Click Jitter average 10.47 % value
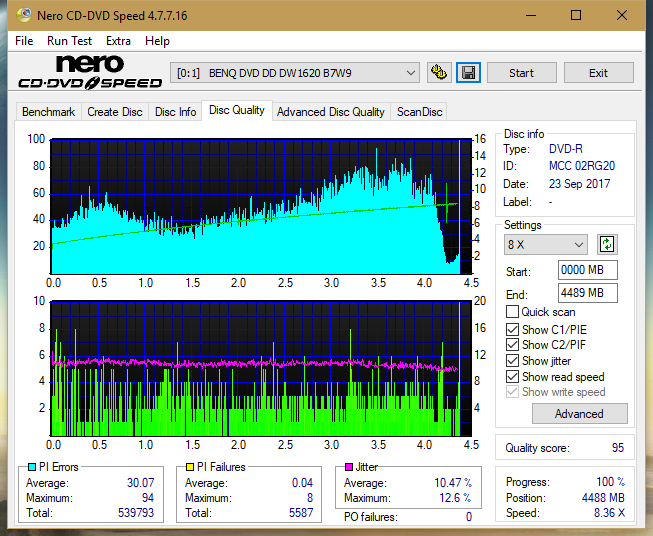653x536 pixels. click(453, 482)
